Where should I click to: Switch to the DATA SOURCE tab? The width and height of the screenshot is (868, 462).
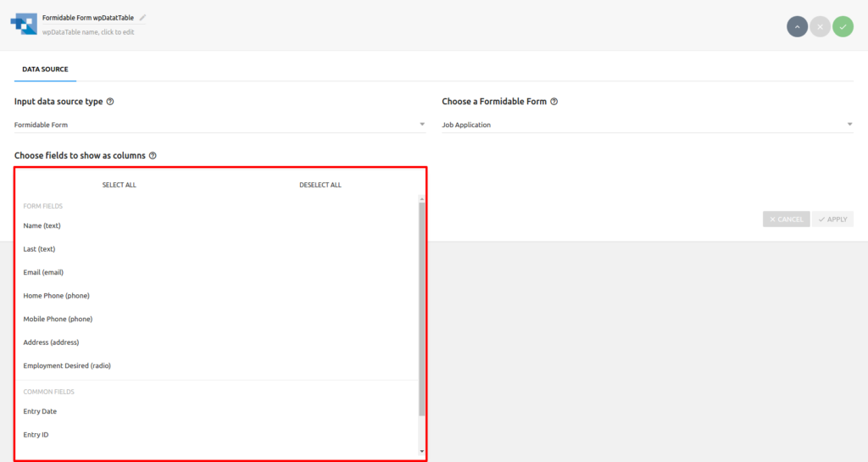click(x=46, y=70)
